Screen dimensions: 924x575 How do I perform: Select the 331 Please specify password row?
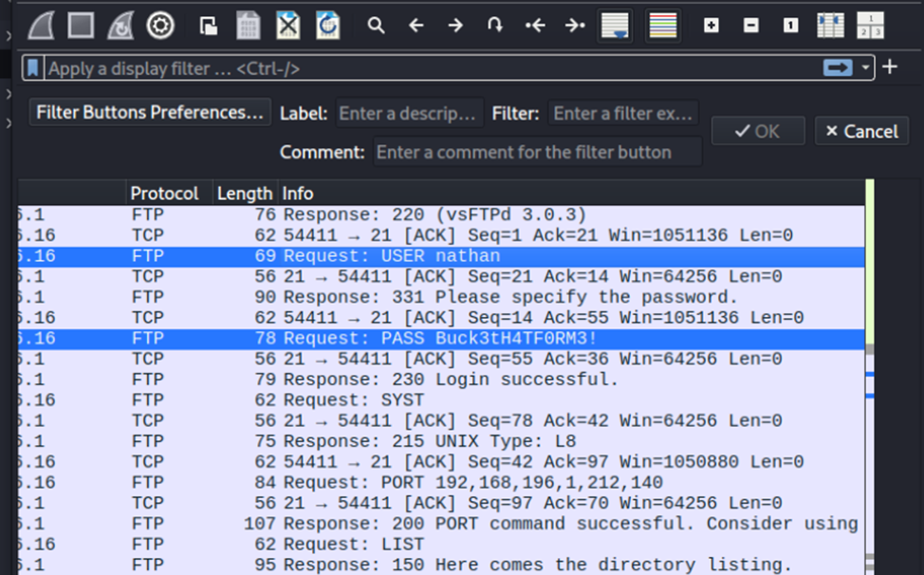[441, 298]
